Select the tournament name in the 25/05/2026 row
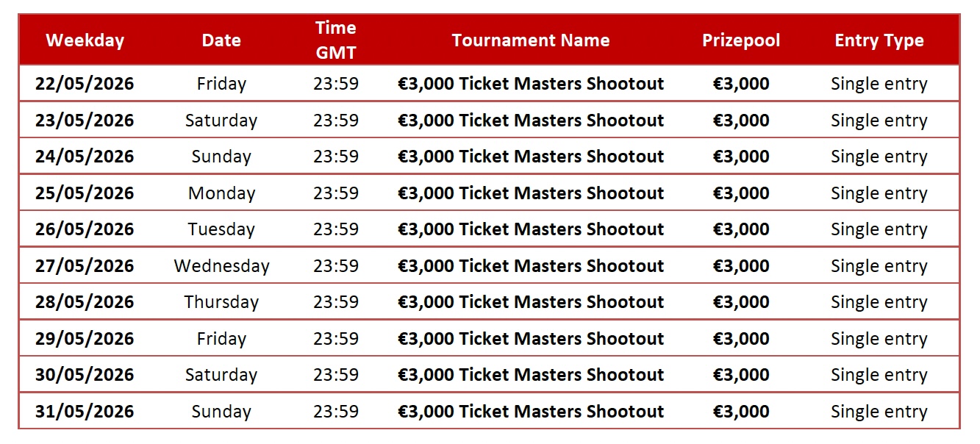The width and height of the screenshot is (980, 444). click(x=531, y=193)
